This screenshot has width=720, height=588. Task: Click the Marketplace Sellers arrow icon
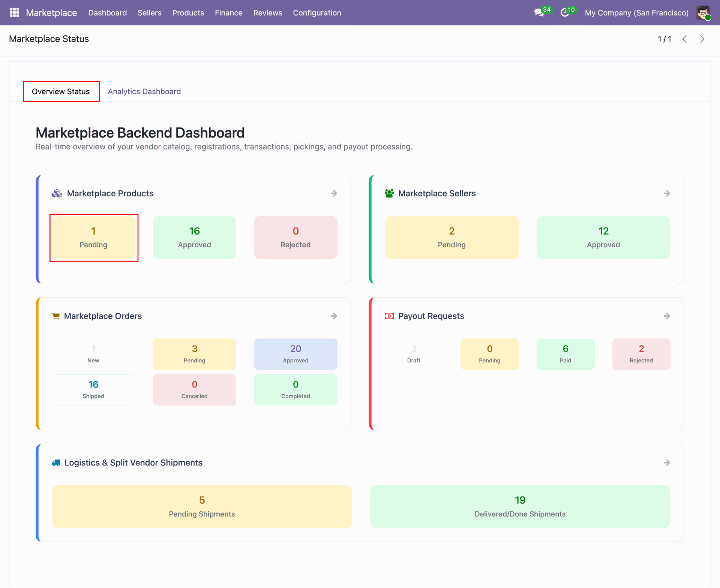667,193
